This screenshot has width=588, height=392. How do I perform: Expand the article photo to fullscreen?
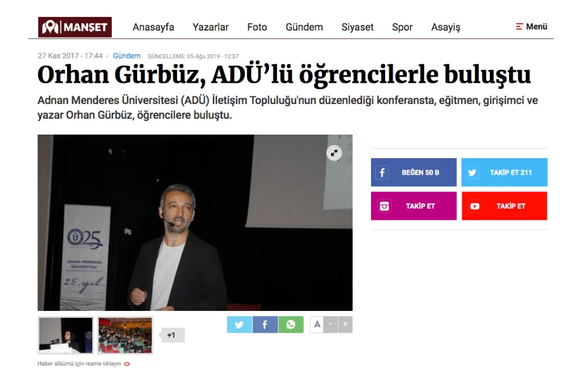(x=334, y=153)
